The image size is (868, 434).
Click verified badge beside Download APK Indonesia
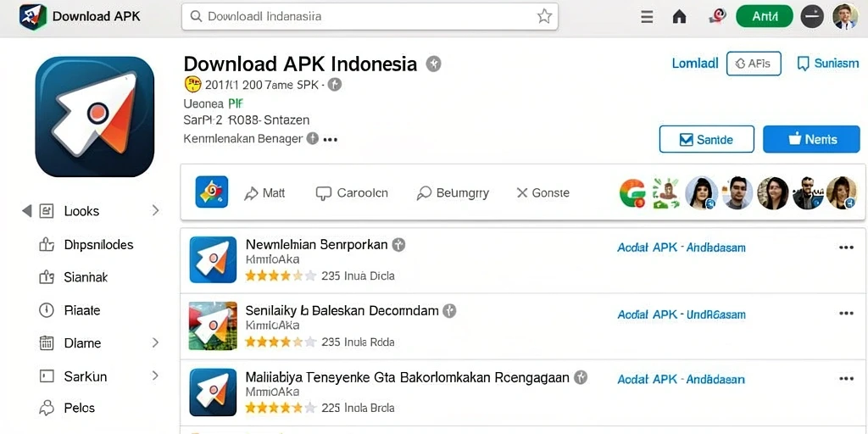click(x=433, y=64)
